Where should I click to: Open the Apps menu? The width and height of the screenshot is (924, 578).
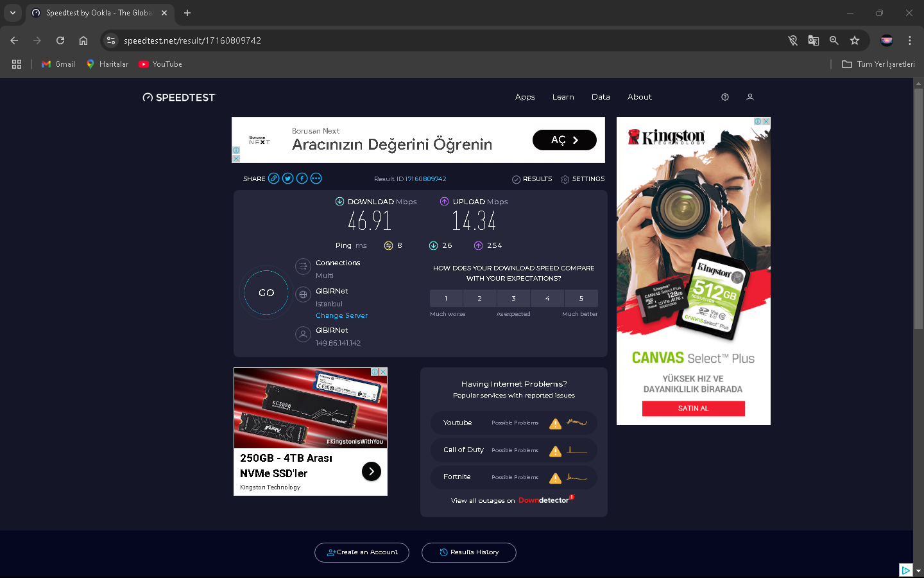click(525, 97)
